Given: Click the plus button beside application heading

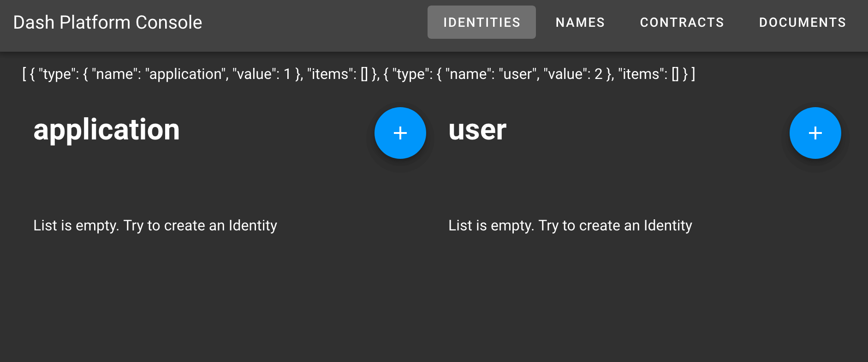Looking at the screenshot, I should pyautogui.click(x=400, y=133).
